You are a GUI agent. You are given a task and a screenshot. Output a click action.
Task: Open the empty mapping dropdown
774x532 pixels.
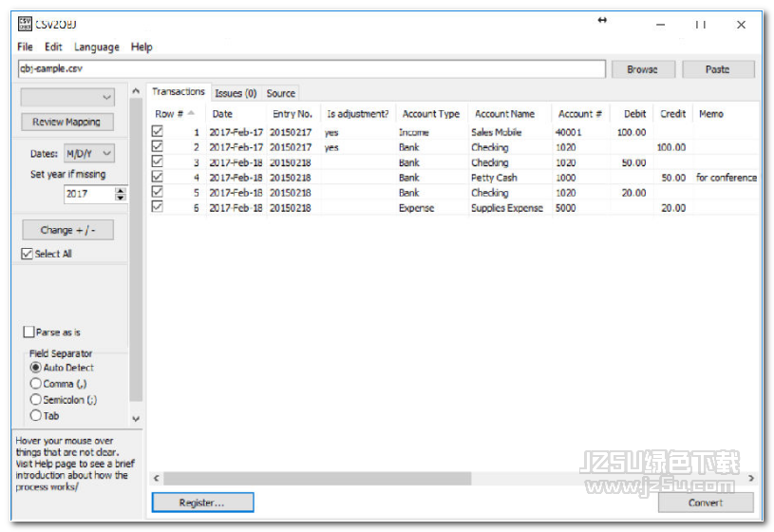click(x=67, y=97)
